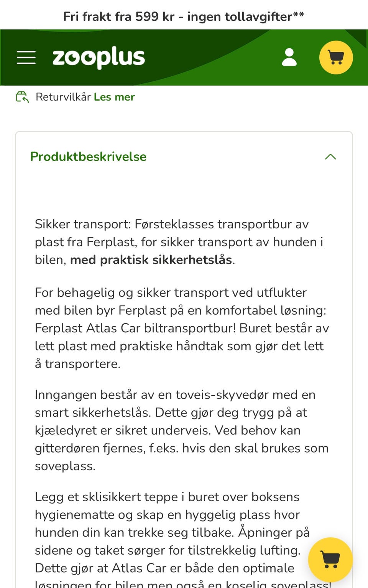Image resolution: width=368 pixels, height=588 pixels.
Task: Tap the tollavgifter banner at the top
Action: point(184,16)
